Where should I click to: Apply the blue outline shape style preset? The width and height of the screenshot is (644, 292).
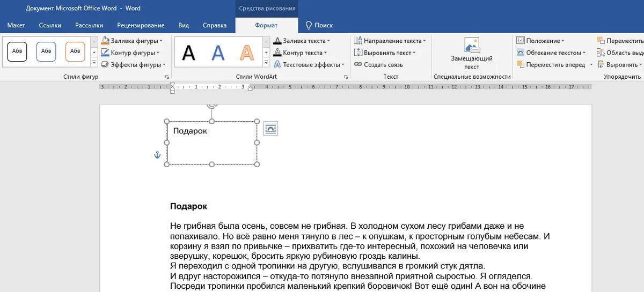[x=46, y=51]
